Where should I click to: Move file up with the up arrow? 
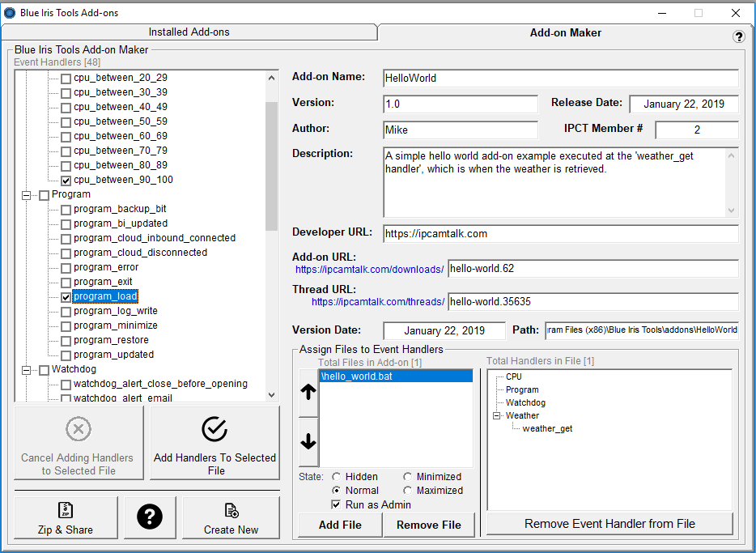(308, 393)
